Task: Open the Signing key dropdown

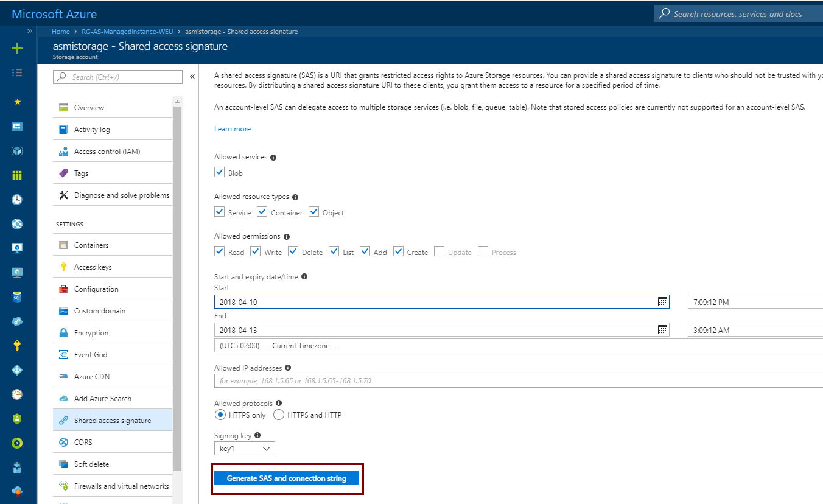Action: tap(245, 449)
